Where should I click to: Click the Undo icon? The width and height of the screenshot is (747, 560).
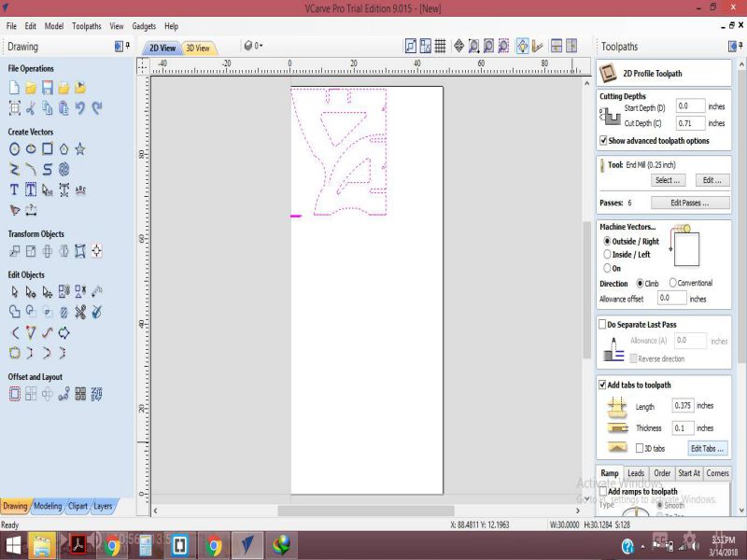[x=80, y=108]
